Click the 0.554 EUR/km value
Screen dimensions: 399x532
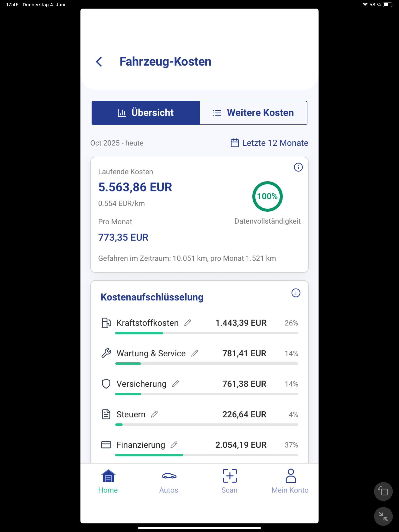tap(122, 203)
